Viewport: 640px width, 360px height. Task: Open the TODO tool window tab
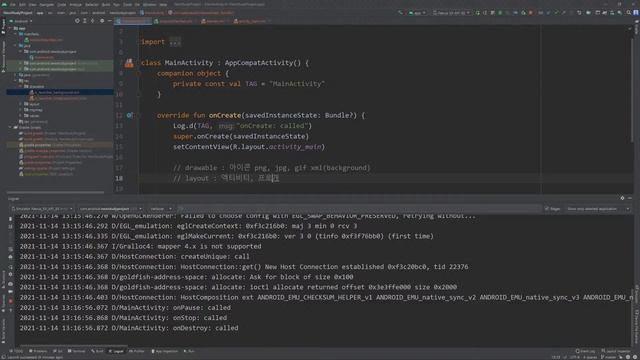[x=17, y=351]
